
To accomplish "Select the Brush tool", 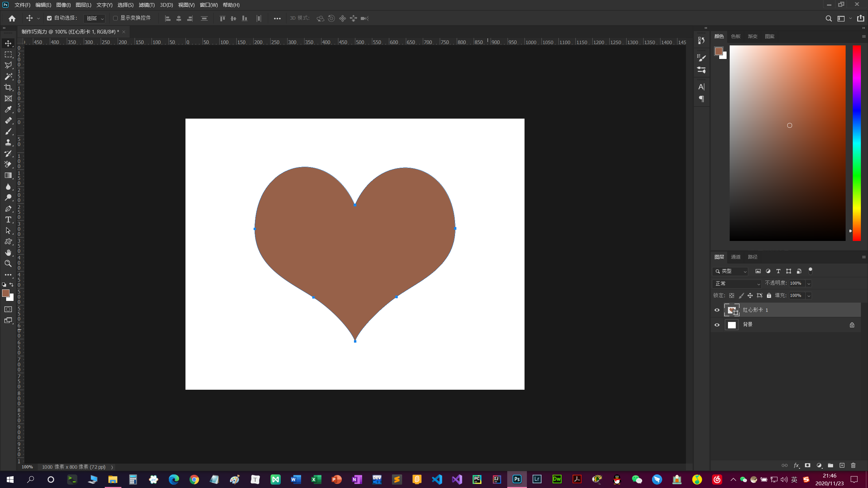I will [x=8, y=131].
